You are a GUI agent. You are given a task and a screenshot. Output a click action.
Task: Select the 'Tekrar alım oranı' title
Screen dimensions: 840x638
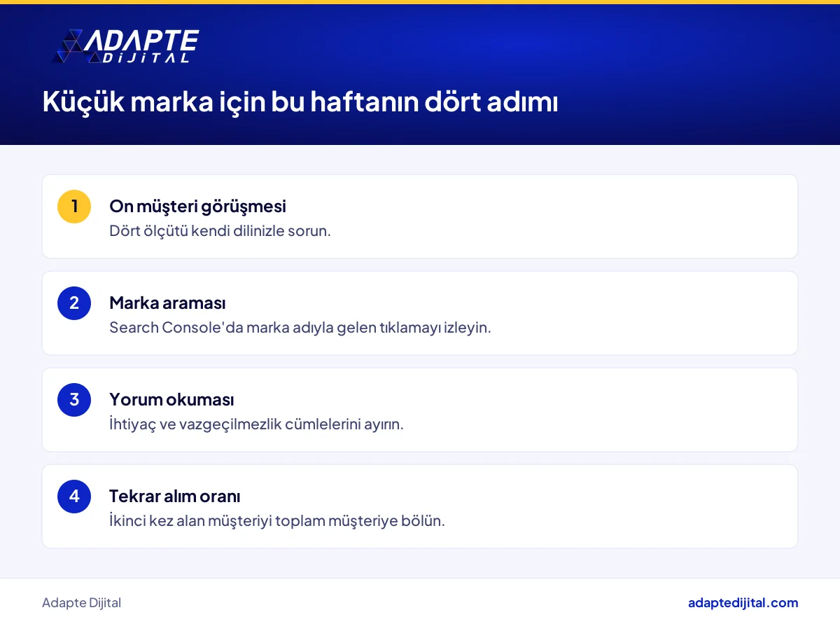(x=175, y=497)
